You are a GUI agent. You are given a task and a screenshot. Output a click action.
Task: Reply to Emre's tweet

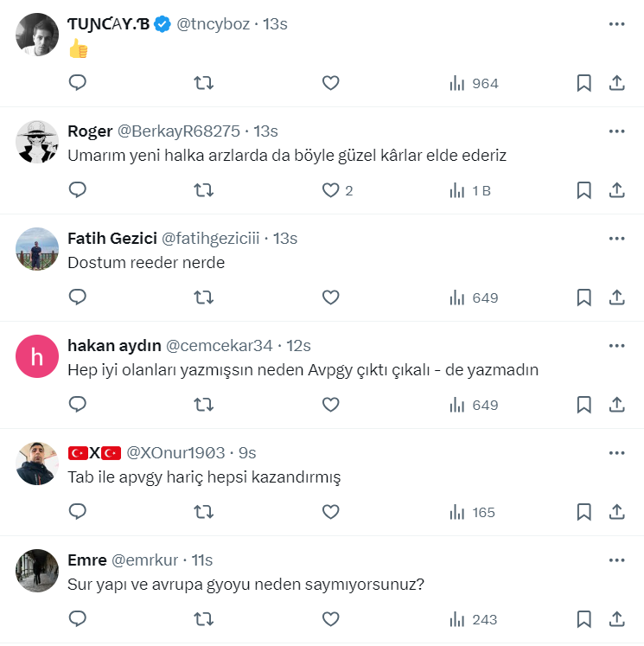78,619
